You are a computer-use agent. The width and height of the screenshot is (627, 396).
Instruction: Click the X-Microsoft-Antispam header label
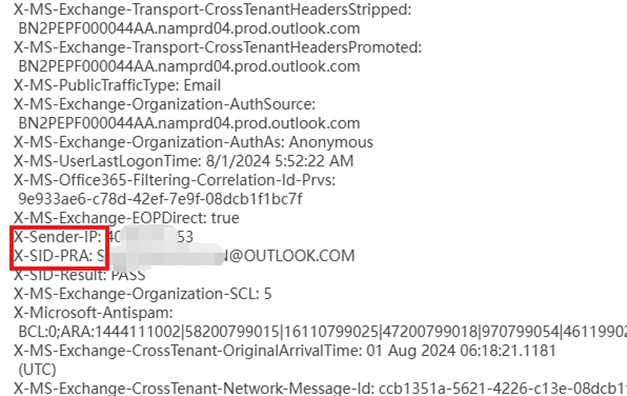(93, 312)
